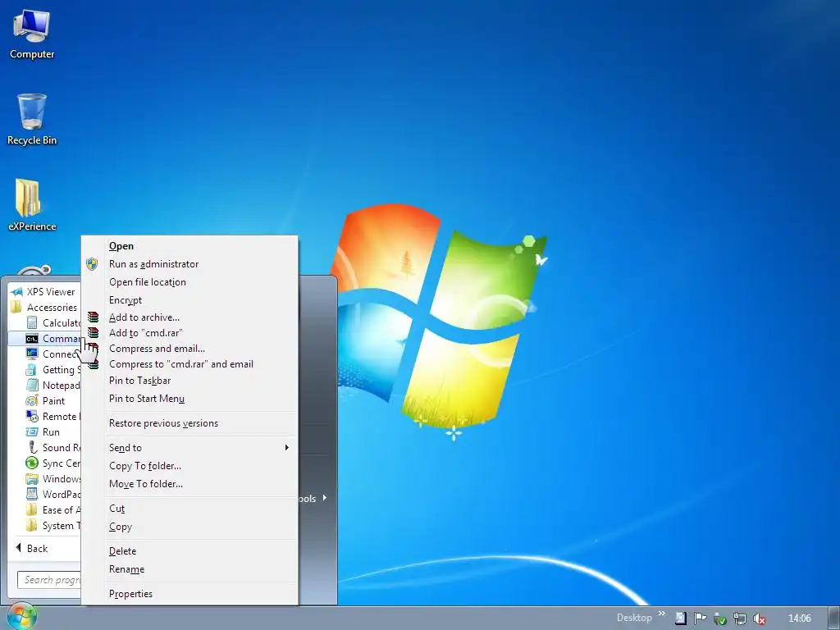Click the Paint palette icon
Screen dimensions: 840x630
(x=32, y=400)
